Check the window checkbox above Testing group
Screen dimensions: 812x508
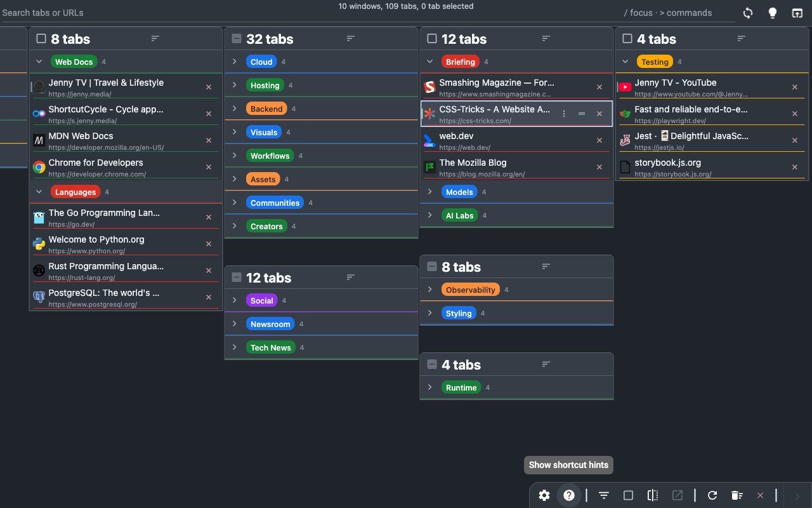(627, 39)
